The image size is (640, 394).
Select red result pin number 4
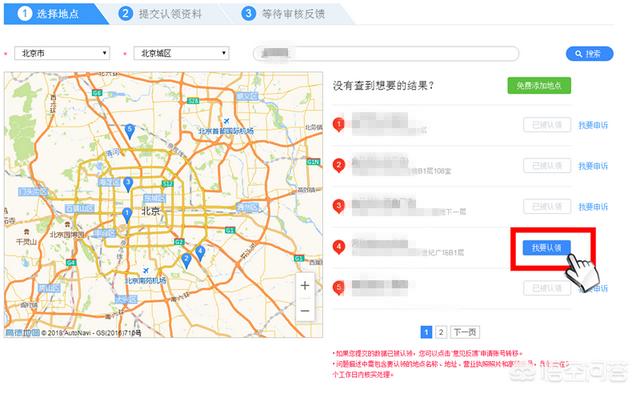click(x=339, y=247)
